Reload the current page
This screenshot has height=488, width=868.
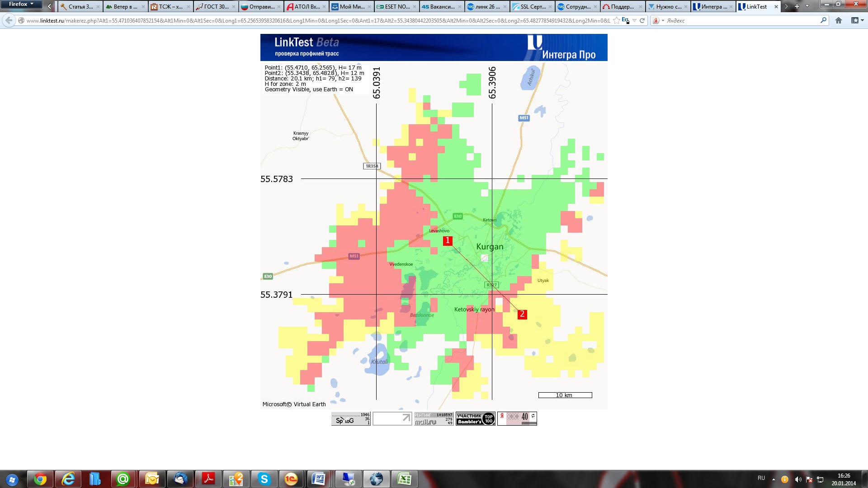642,20
